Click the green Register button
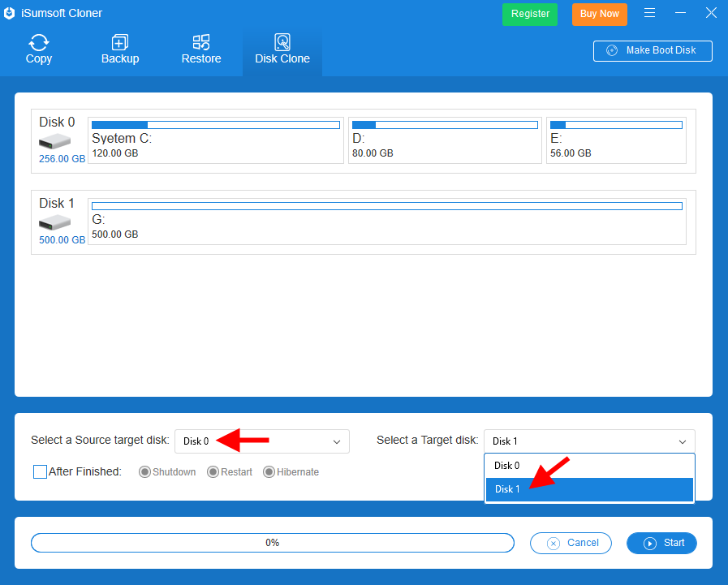728x585 pixels. click(530, 15)
